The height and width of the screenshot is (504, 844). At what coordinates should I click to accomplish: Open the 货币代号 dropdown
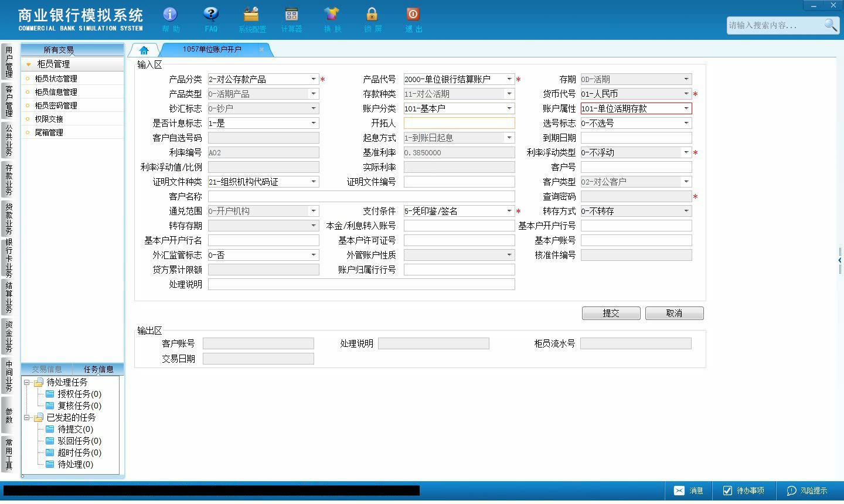tap(686, 94)
